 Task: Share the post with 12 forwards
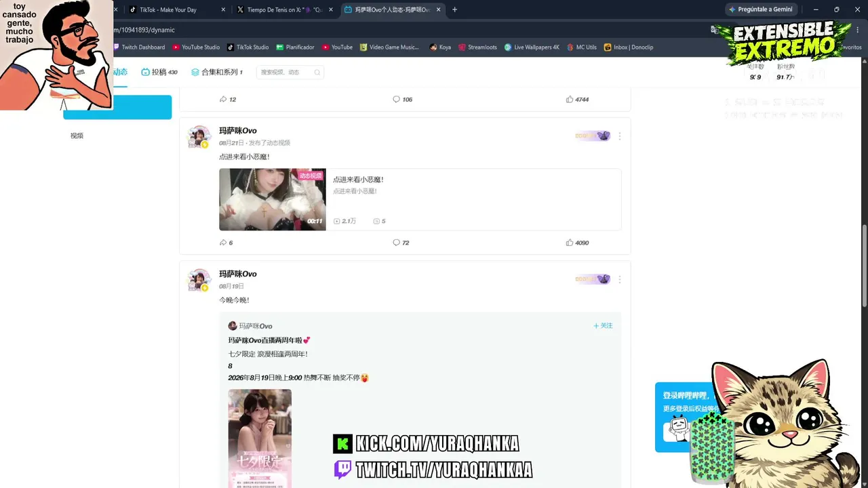[x=227, y=99]
